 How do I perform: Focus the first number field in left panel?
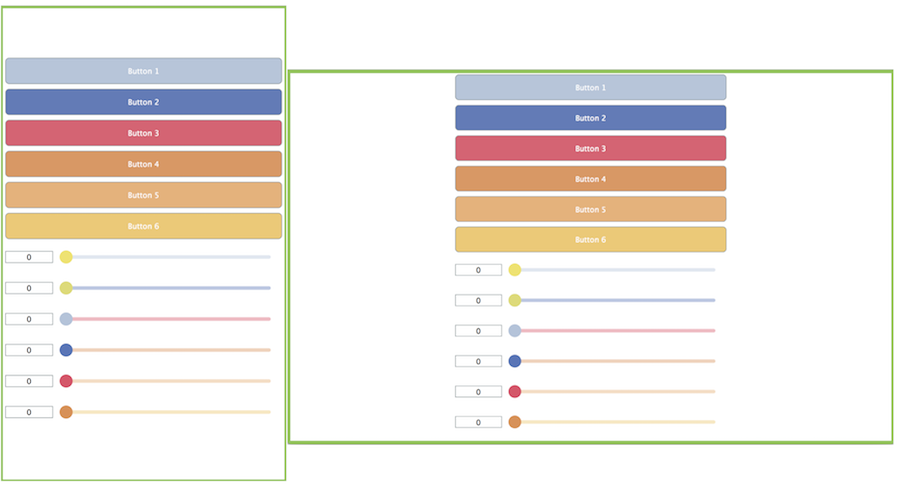coord(29,257)
